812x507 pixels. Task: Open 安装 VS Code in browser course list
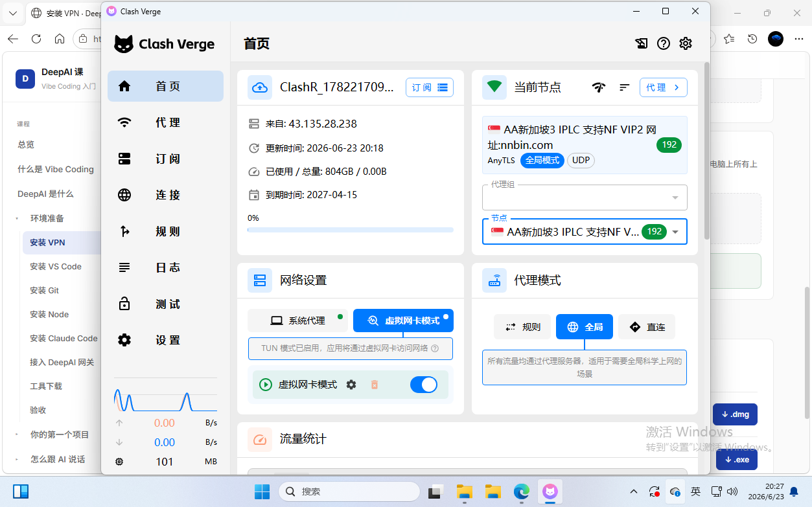point(56,266)
